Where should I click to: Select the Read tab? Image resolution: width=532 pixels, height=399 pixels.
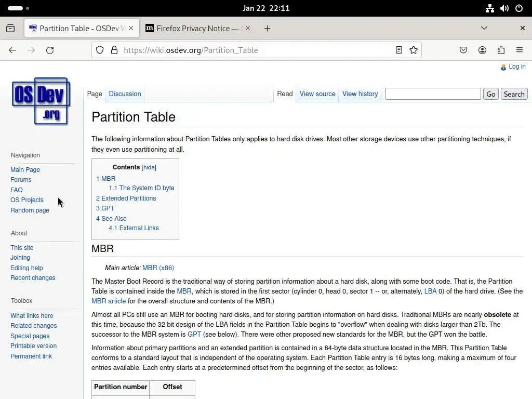[285, 94]
